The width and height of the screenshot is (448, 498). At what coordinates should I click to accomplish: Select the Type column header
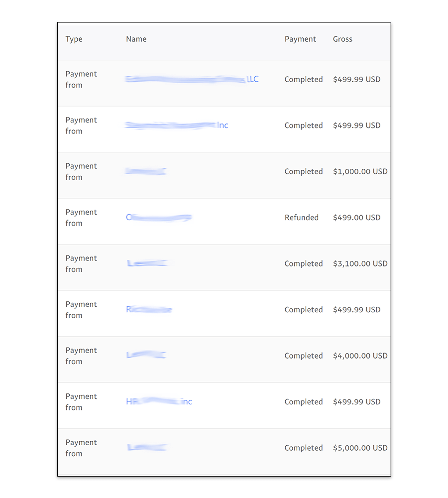click(74, 39)
